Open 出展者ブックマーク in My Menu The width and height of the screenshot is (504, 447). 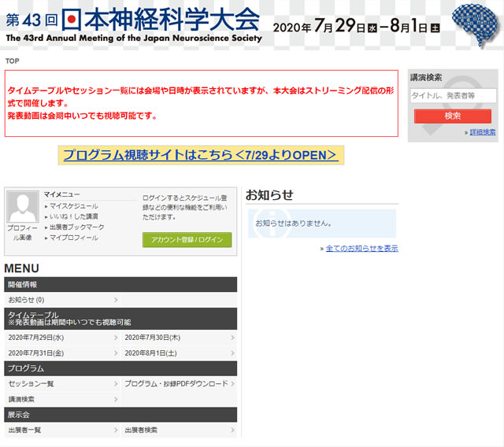77,227
